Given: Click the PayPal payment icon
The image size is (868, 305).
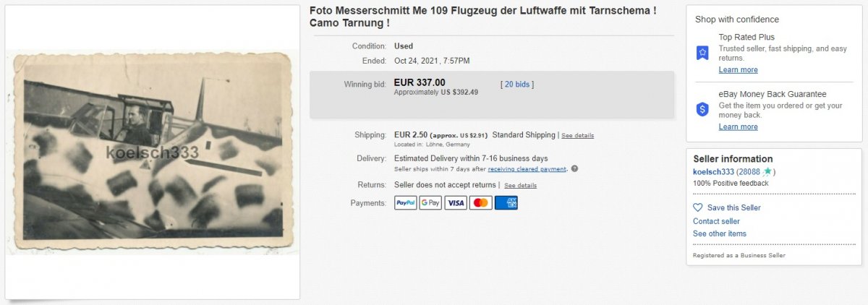Looking at the screenshot, I should 406,203.
